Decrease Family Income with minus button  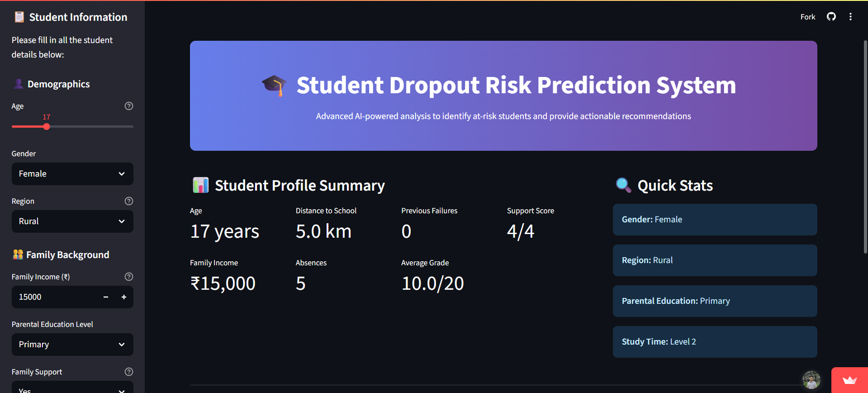coord(106,297)
